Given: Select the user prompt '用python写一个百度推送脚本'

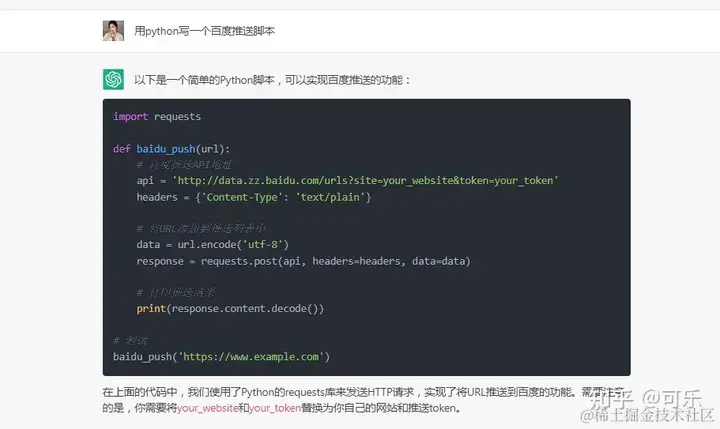Looking at the screenshot, I should (204, 31).
